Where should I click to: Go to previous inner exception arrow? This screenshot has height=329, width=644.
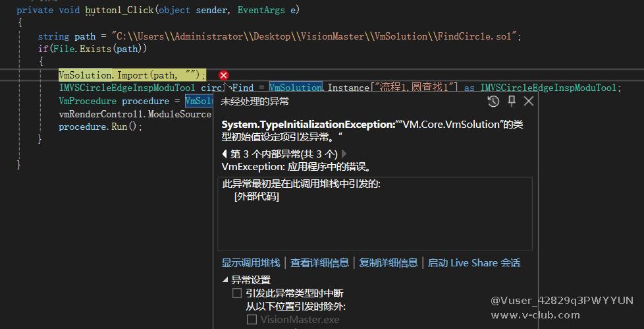tap(225, 154)
